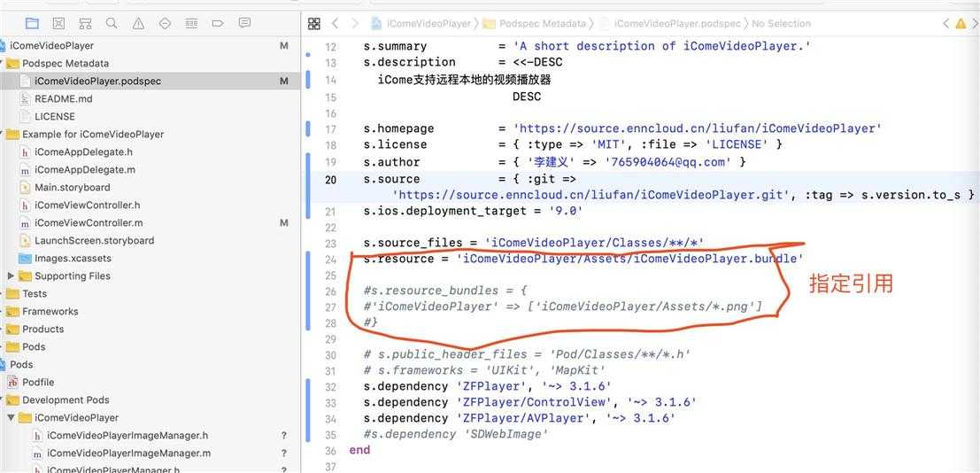The height and width of the screenshot is (473, 980).
Task: Collapse the iComeVideoPlayer Development Pods group
Action: pos(11,417)
